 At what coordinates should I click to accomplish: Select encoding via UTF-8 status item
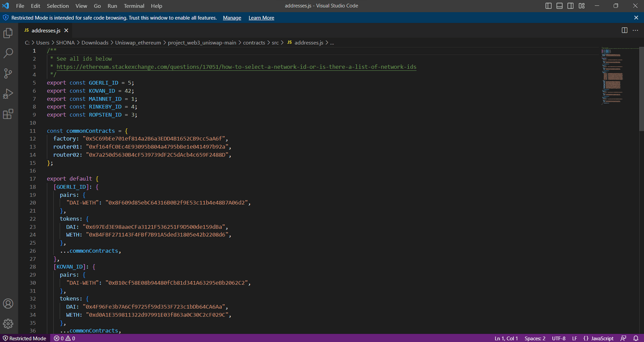point(559,338)
